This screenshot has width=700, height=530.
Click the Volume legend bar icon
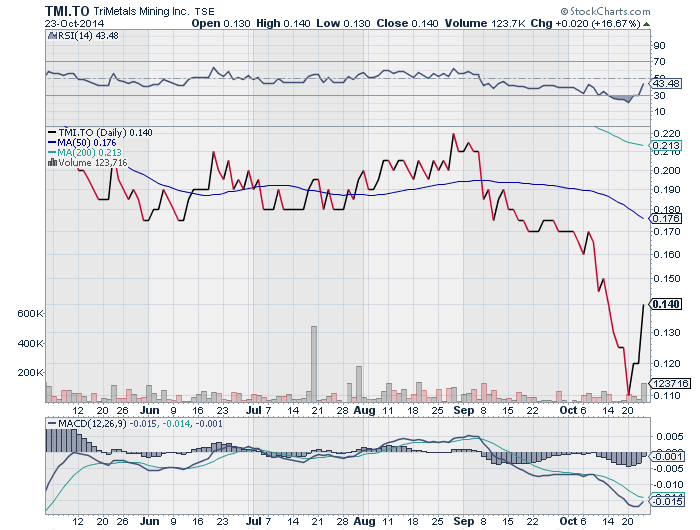[x=52, y=162]
